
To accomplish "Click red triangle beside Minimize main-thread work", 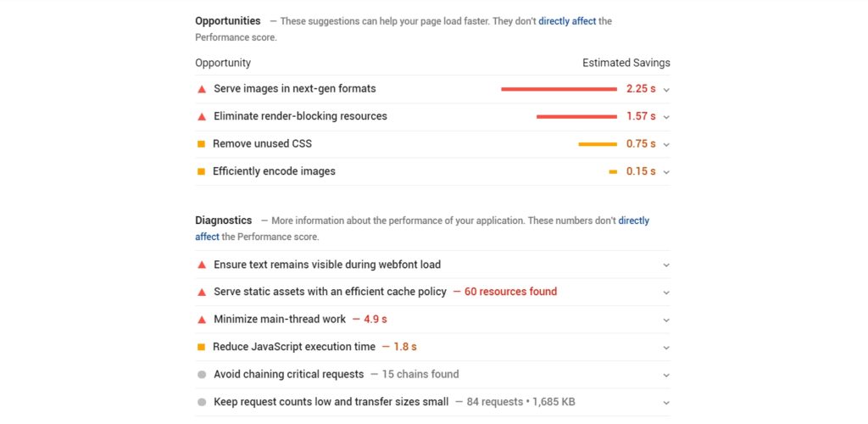I will 202,320.
